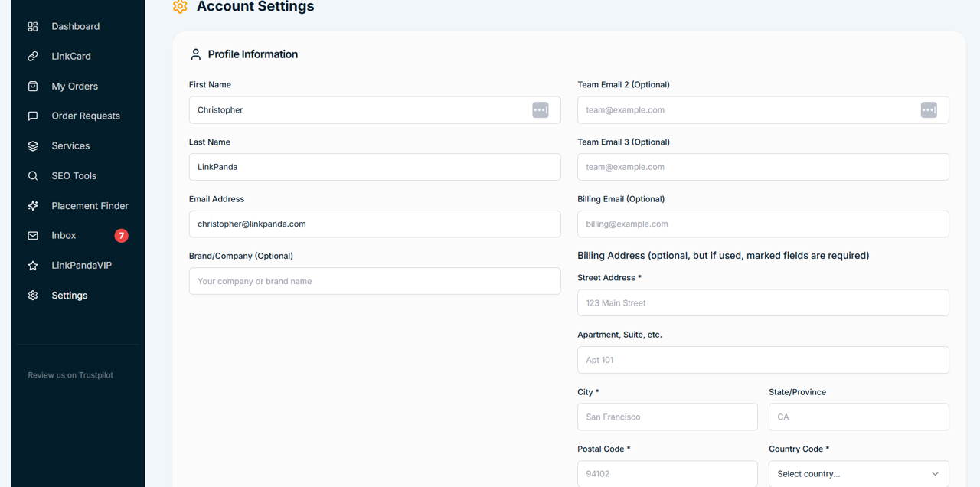Select the Services layers icon
Image resolution: width=980 pixels, height=487 pixels.
(32, 145)
